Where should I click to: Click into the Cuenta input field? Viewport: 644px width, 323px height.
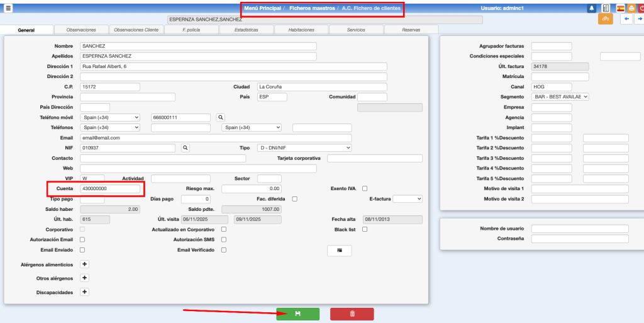(110, 188)
